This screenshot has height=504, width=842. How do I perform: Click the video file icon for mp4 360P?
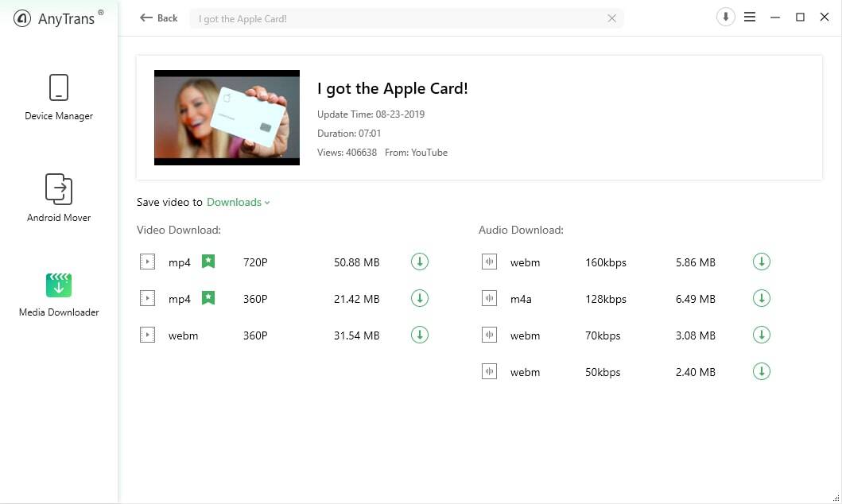147,298
